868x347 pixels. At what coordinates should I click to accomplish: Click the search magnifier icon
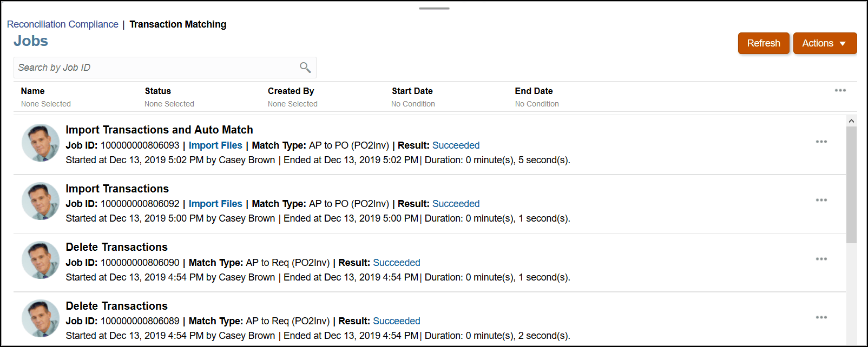(305, 67)
